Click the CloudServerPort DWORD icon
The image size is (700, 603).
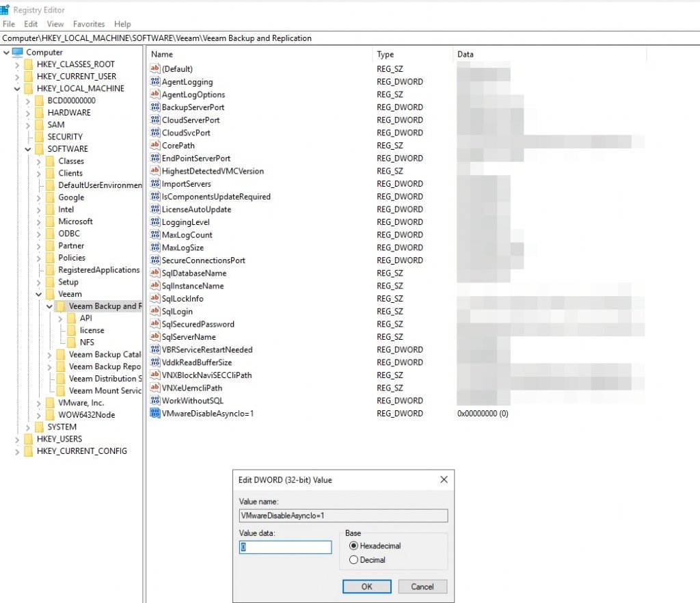[x=155, y=120]
